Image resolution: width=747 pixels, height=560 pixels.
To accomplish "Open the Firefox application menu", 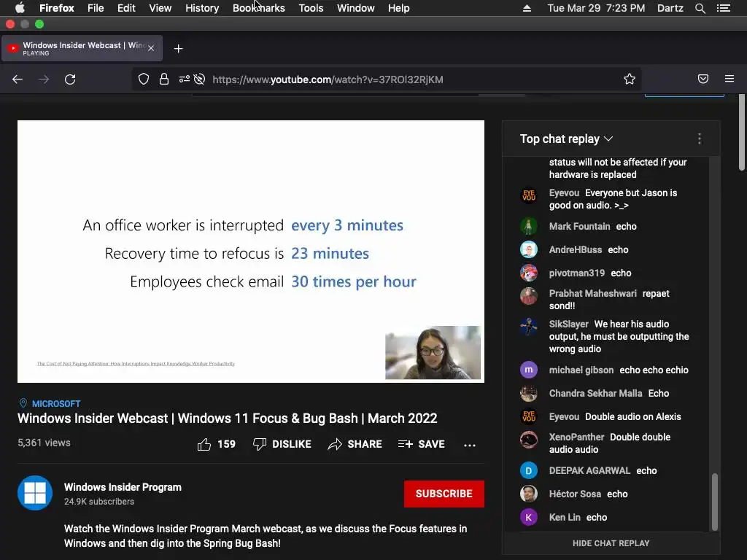I will click(57, 8).
